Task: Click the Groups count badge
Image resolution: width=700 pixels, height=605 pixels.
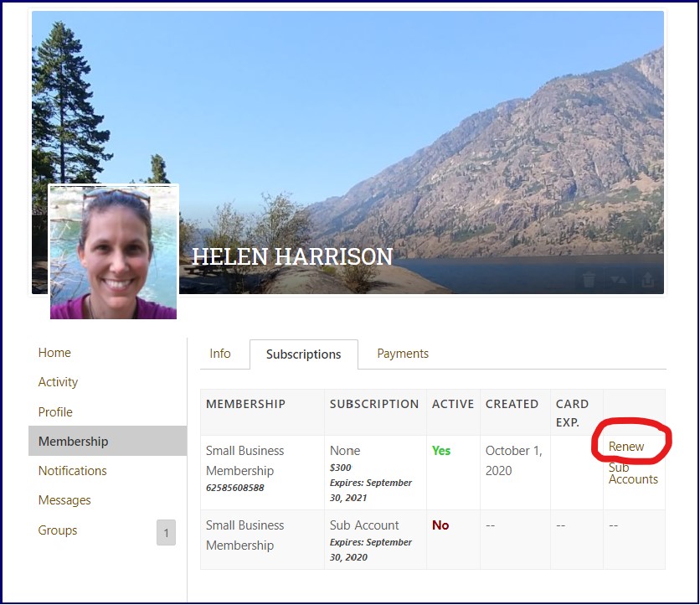Action: (166, 533)
